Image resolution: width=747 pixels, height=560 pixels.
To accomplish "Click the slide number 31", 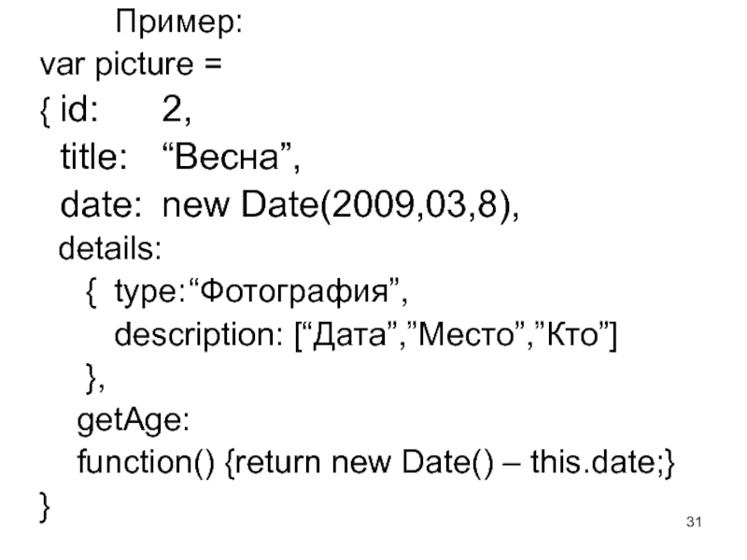I will coord(693,519).
